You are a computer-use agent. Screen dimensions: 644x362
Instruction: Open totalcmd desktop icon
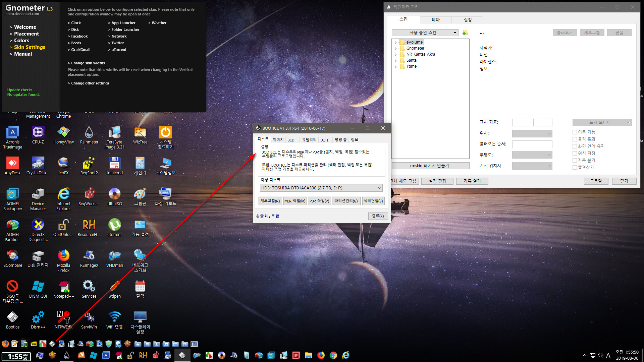[114, 166]
